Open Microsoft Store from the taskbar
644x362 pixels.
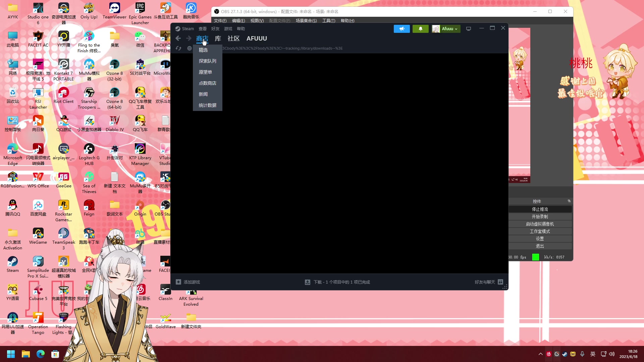pos(55,354)
